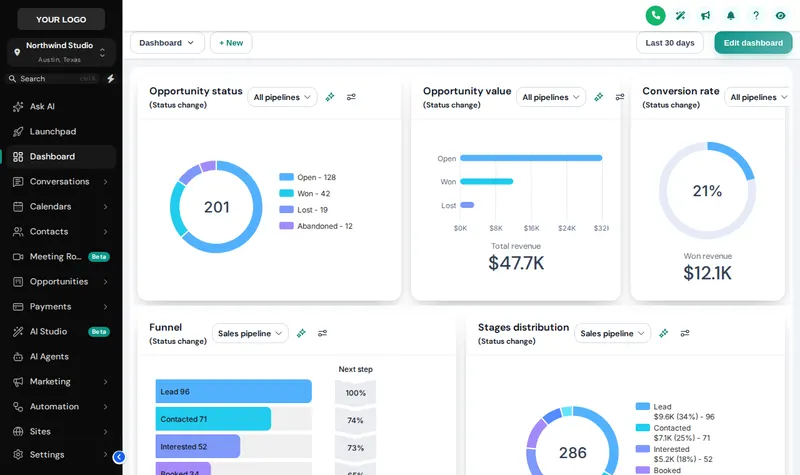Click the Last 30 days date range button
800x475 pixels.
(x=670, y=43)
